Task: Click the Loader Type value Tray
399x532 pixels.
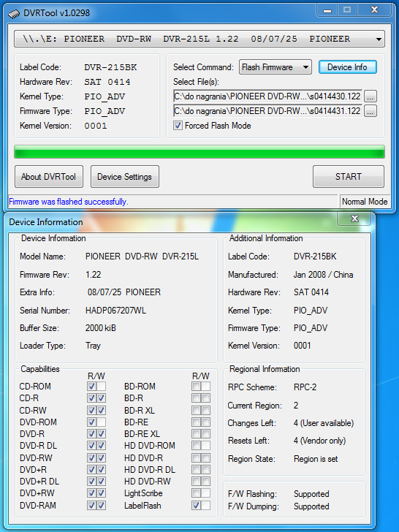Action: click(x=93, y=346)
